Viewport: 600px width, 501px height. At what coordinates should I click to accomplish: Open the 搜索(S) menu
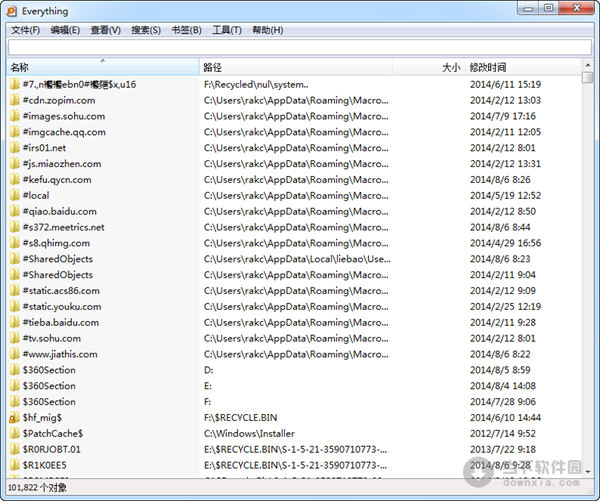[x=145, y=30]
